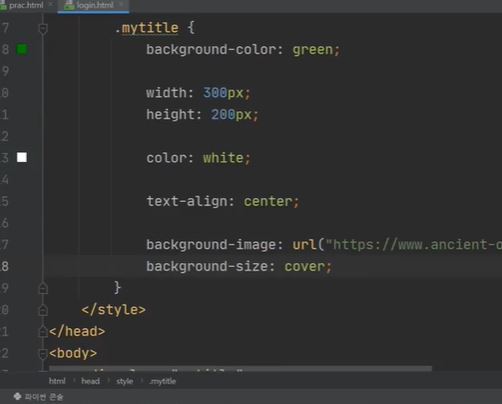Collapse fold marker beside </head> tag

[x=43, y=331]
